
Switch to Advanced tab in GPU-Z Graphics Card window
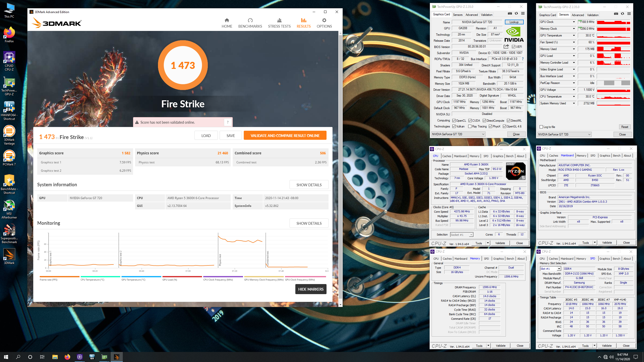click(x=471, y=15)
